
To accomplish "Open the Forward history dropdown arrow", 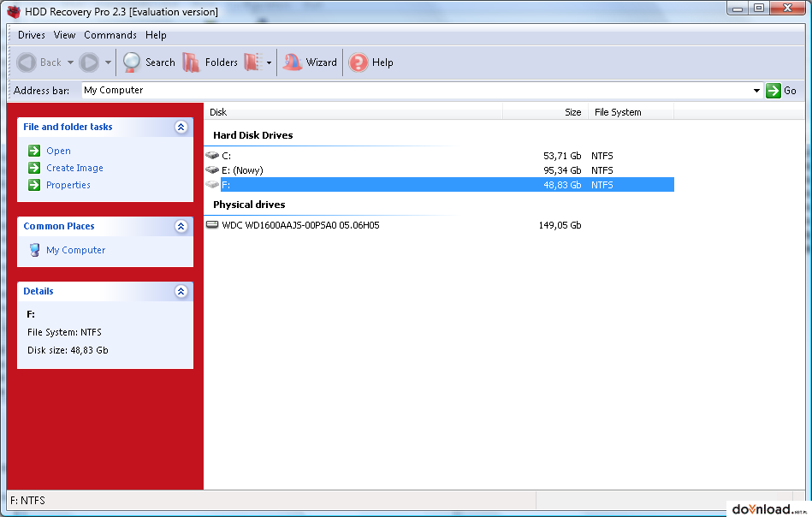I will [108, 62].
